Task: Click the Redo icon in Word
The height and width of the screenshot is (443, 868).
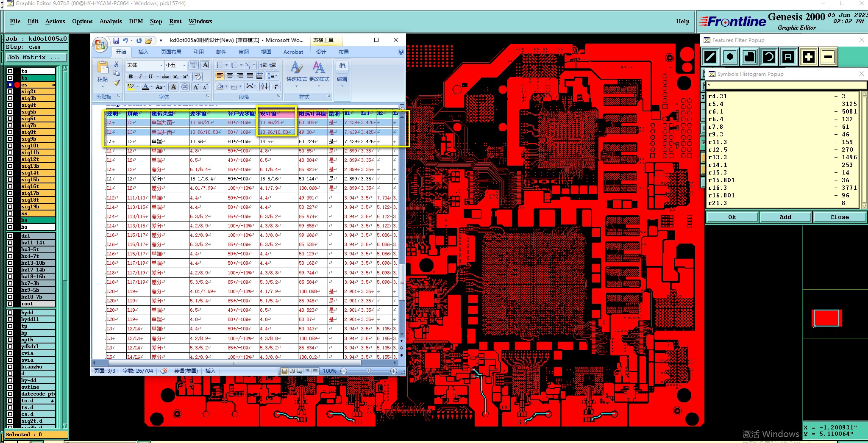Action: [x=139, y=41]
